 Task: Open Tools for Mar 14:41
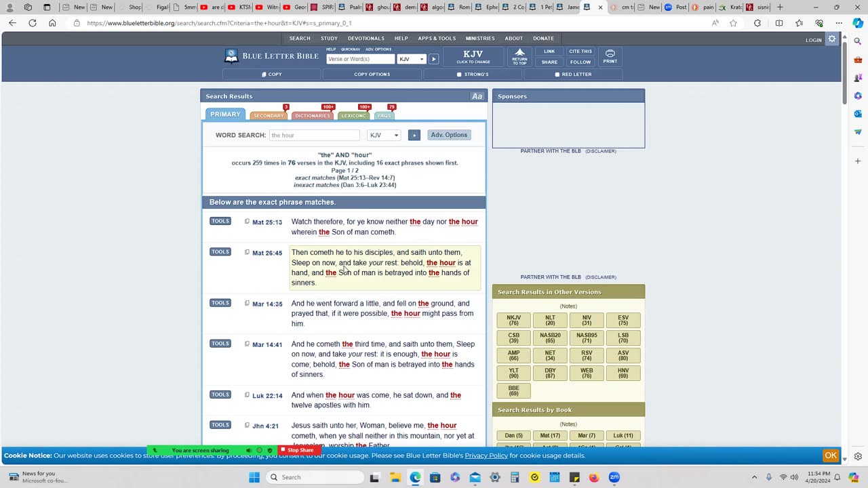tap(220, 343)
